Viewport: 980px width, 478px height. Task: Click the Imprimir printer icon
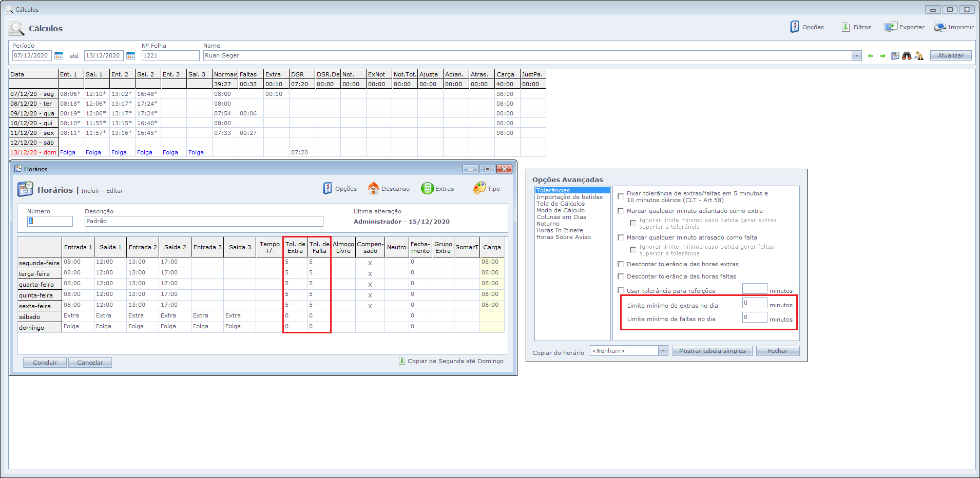940,27
